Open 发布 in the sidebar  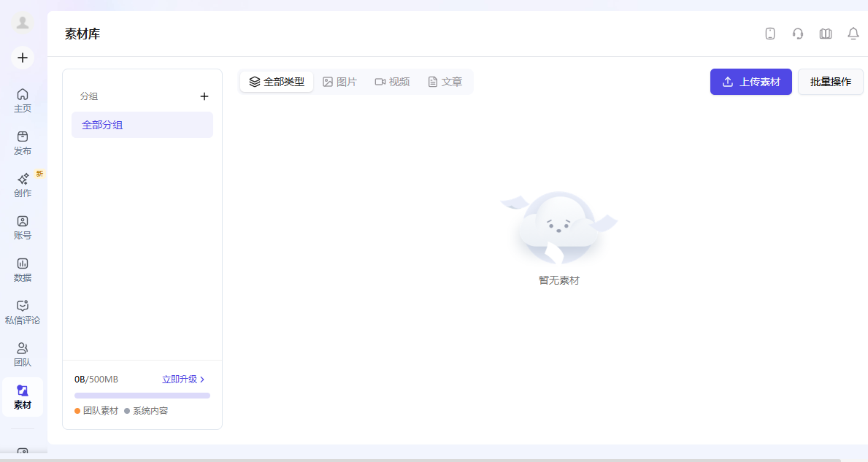click(x=23, y=143)
